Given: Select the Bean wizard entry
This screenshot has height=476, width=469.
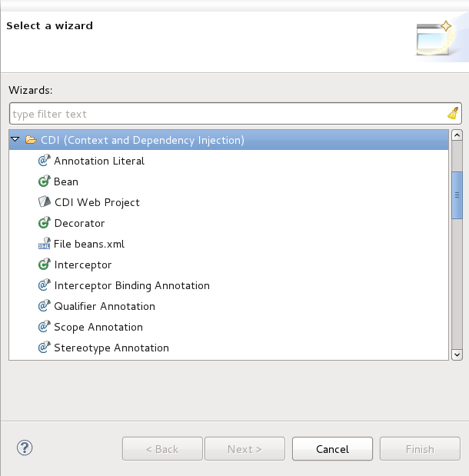Looking at the screenshot, I should [66, 181].
